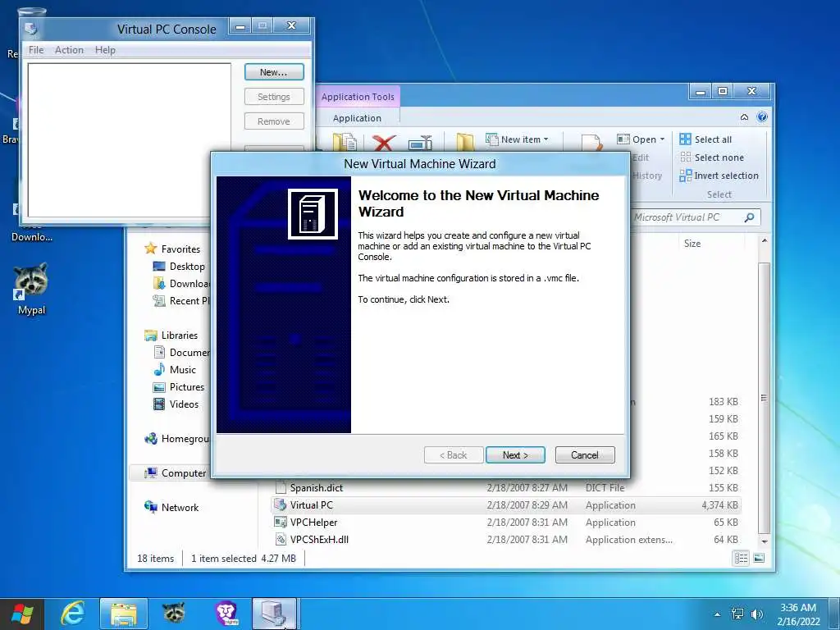Click Invert selection in ribbon
The image size is (840, 630).
coord(719,176)
